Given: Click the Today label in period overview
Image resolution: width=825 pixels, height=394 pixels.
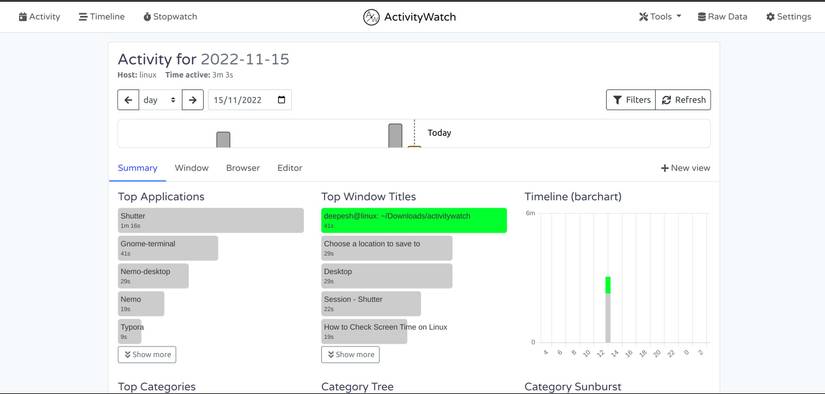Looking at the screenshot, I should coord(439,133).
